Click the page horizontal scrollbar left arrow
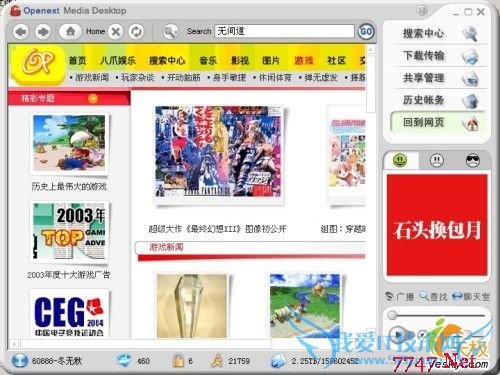This screenshot has width=500, height=375. (14, 343)
